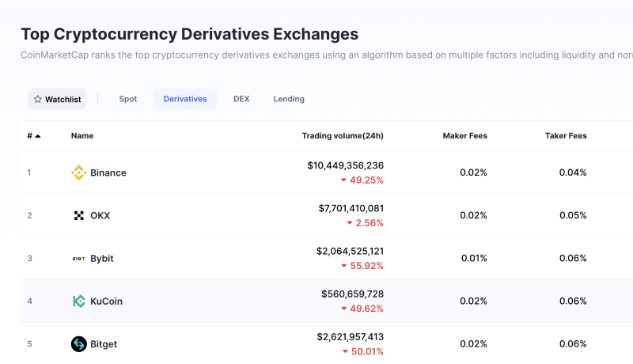Click the Binance logo icon
This screenshot has width=633, height=364.
78,173
